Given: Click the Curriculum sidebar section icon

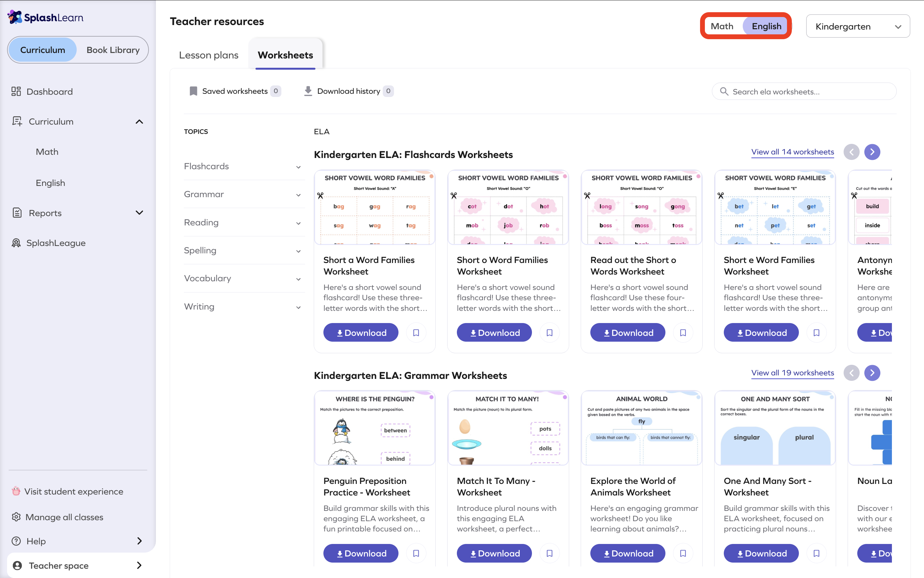Looking at the screenshot, I should click(17, 122).
